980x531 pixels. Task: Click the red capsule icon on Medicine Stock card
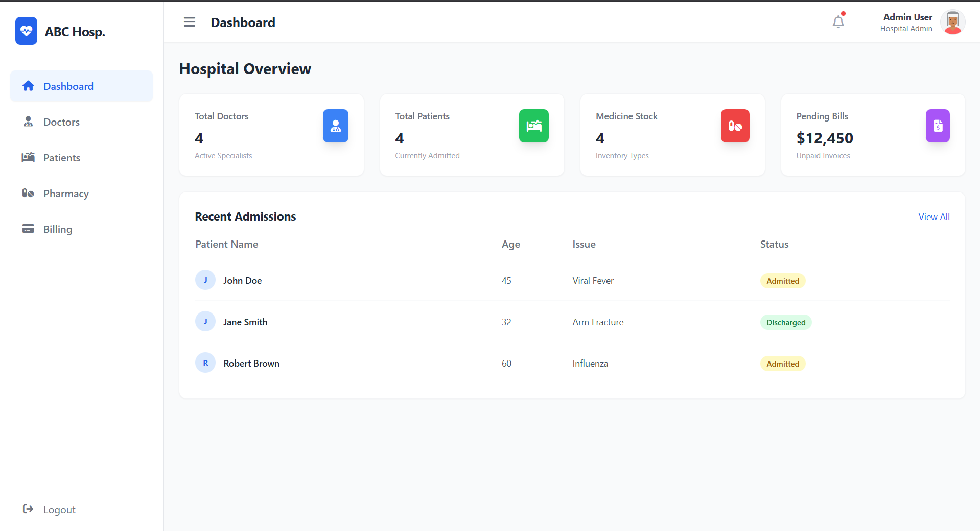pos(735,126)
